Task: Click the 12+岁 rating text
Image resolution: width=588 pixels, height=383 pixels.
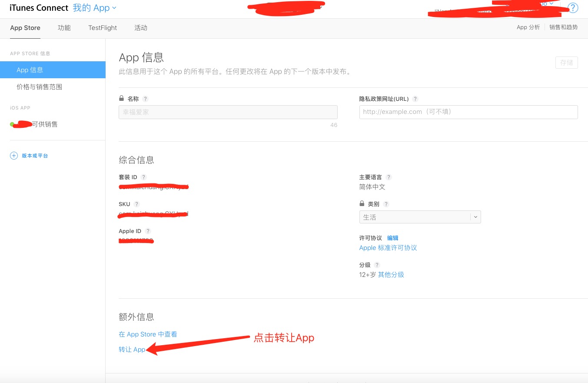Action: pyautogui.click(x=368, y=275)
